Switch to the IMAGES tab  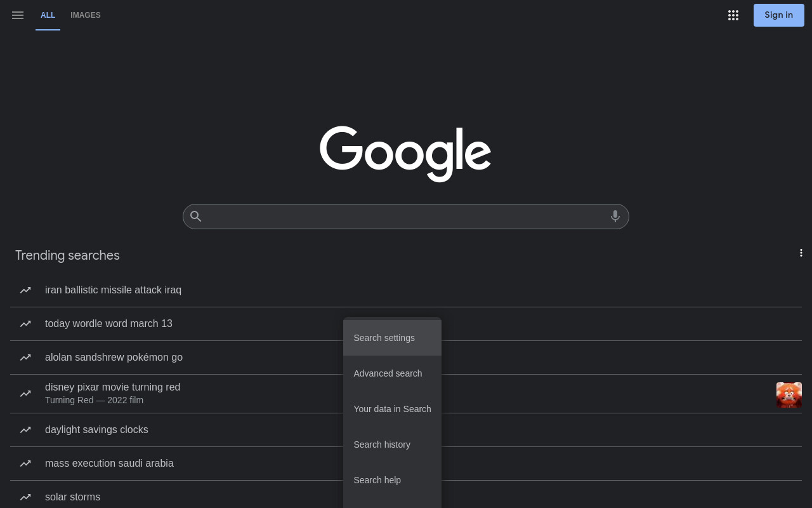click(86, 15)
